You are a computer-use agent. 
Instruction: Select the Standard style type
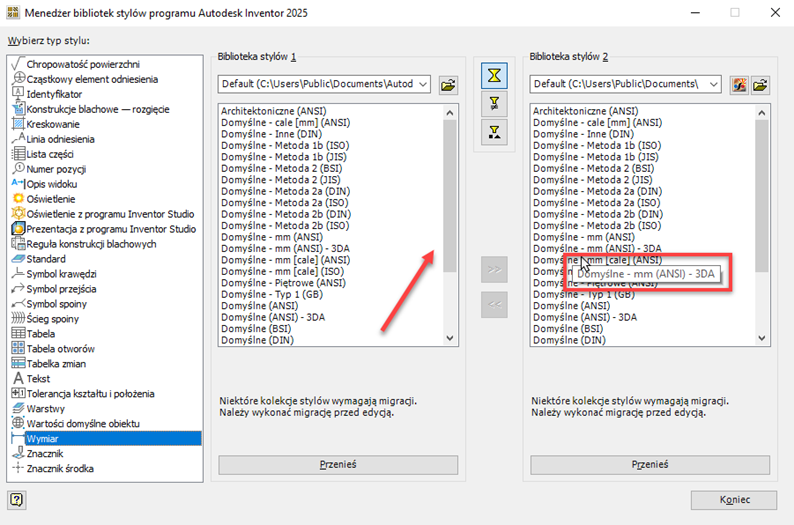(46, 259)
